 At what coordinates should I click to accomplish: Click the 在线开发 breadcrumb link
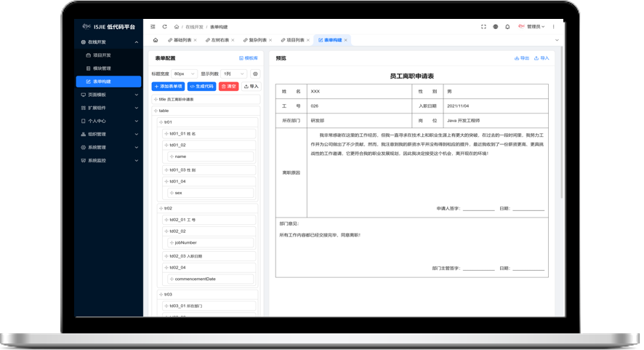194,27
